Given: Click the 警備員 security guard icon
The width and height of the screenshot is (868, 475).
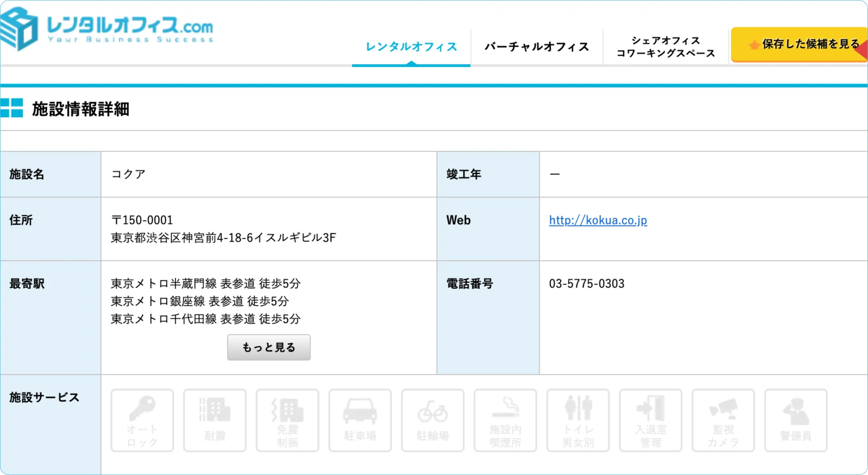Looking at the screenshot, I should tap(796, 420).
